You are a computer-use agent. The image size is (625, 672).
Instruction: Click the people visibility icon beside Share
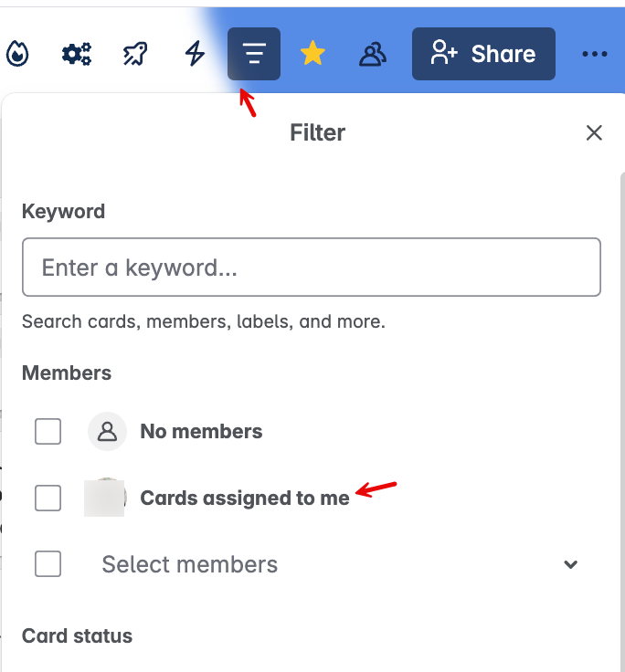[372, 55]
